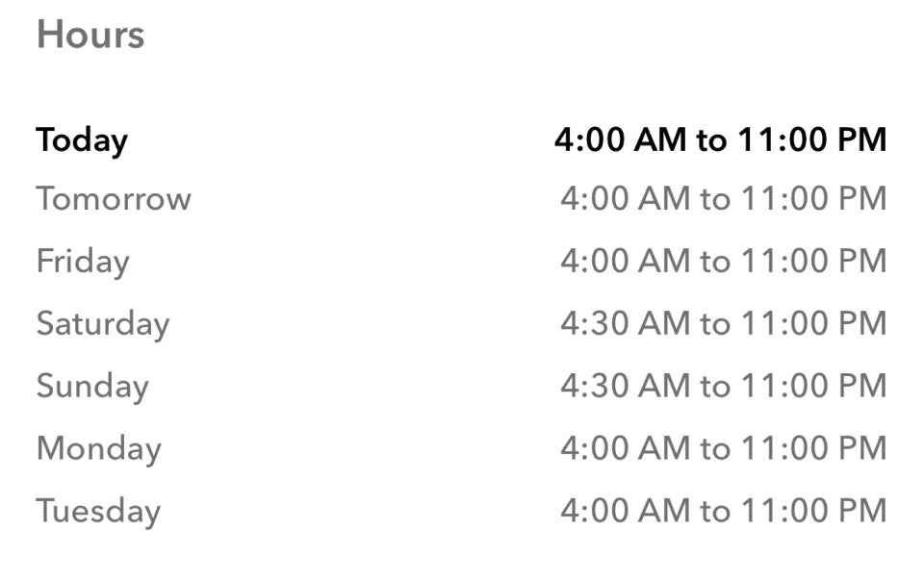
Task: Click Tomorrow's 4:00 AM to 11:00 PM hours
Action: point(723,198)
